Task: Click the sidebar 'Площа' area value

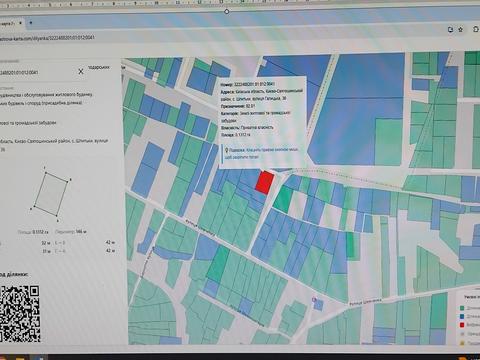Action: pos(41,232)
